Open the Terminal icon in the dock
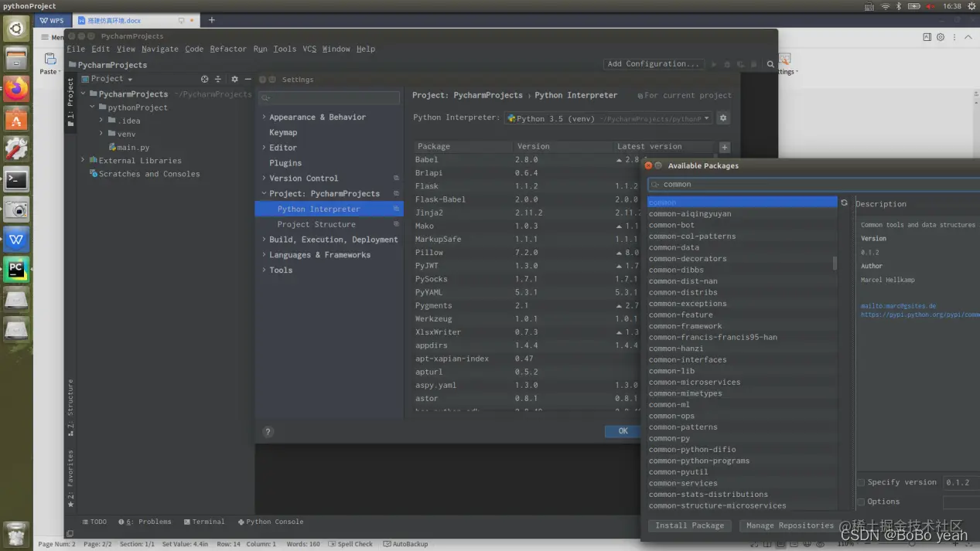 point(16,179)
